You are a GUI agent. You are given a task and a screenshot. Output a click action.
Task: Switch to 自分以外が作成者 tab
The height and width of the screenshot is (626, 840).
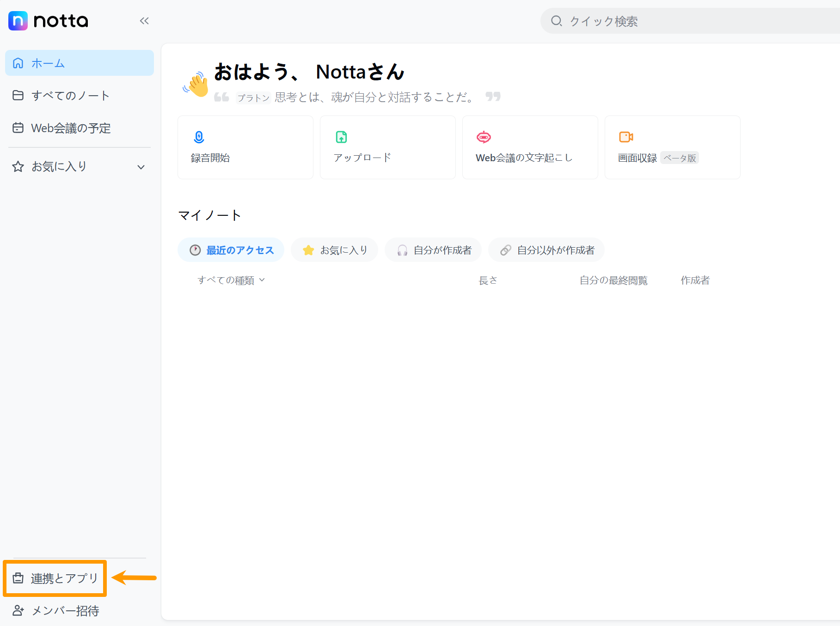[x=546, y=250]
